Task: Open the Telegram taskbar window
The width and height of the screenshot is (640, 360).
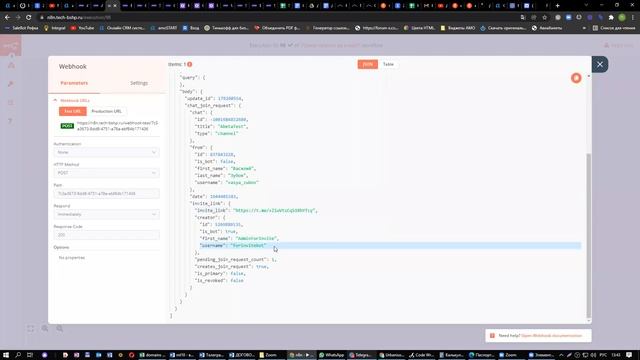Action: [x=360, y=355]
